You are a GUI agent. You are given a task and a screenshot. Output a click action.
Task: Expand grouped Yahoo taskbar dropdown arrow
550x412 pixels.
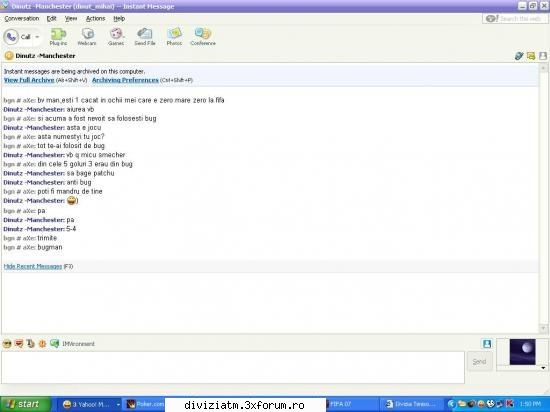118,404
